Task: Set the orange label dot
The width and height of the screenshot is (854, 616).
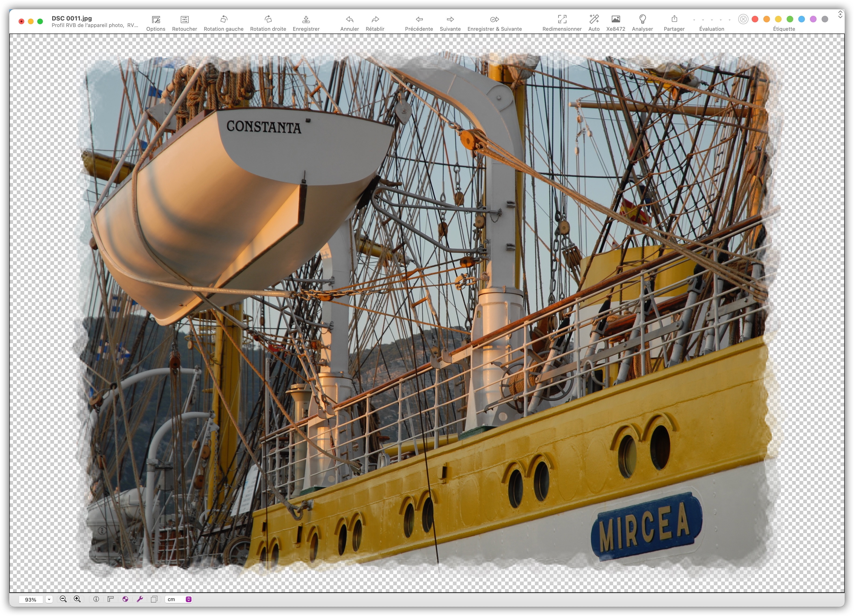Action: (x=767, y=19)
